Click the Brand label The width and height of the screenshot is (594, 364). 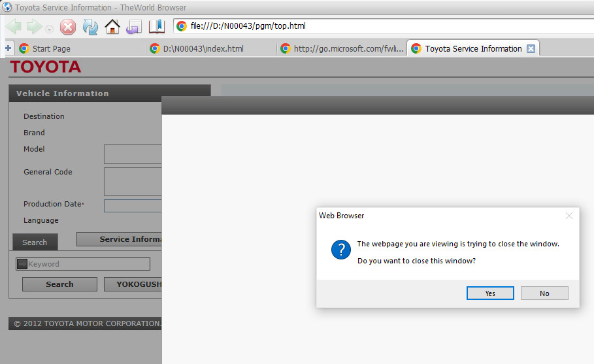[34, 133]
